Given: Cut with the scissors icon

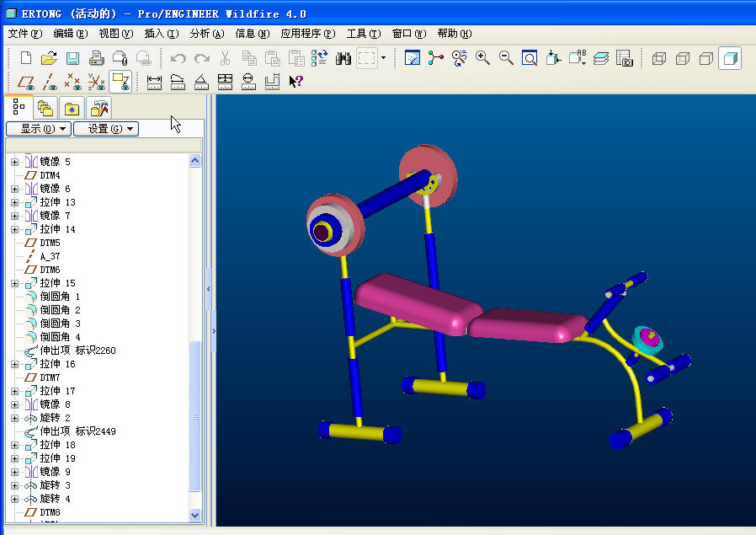Looking at the screenshot, I should coord(225,58).
